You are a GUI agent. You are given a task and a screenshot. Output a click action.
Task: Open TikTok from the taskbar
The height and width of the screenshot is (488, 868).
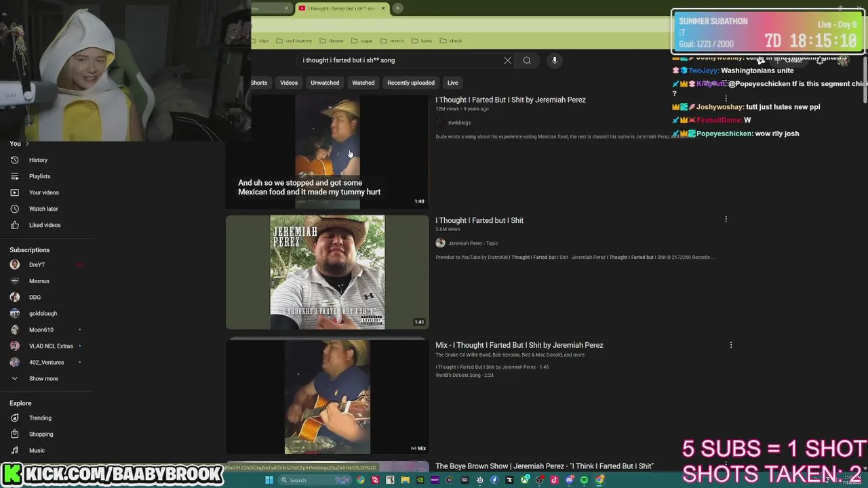(x=555, y=480)
